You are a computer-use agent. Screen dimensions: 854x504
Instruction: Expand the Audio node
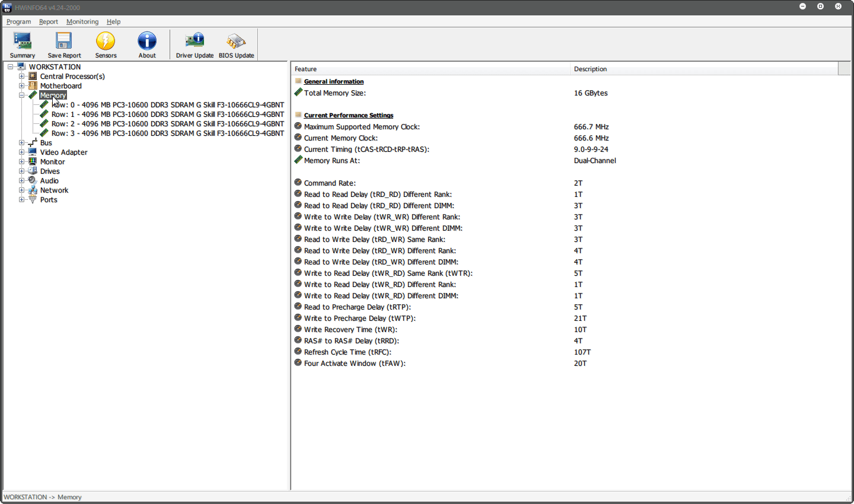coord(21,181)
